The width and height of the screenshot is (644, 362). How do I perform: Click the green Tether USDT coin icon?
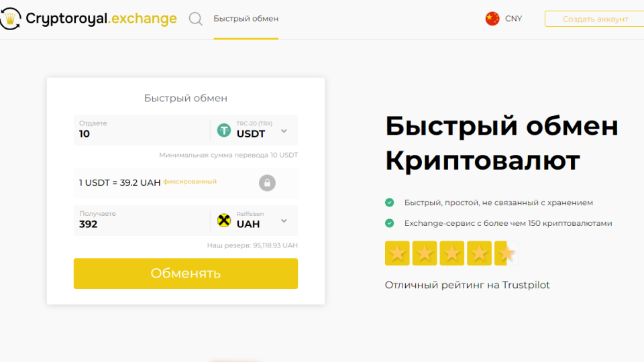[x=224, y=130]
